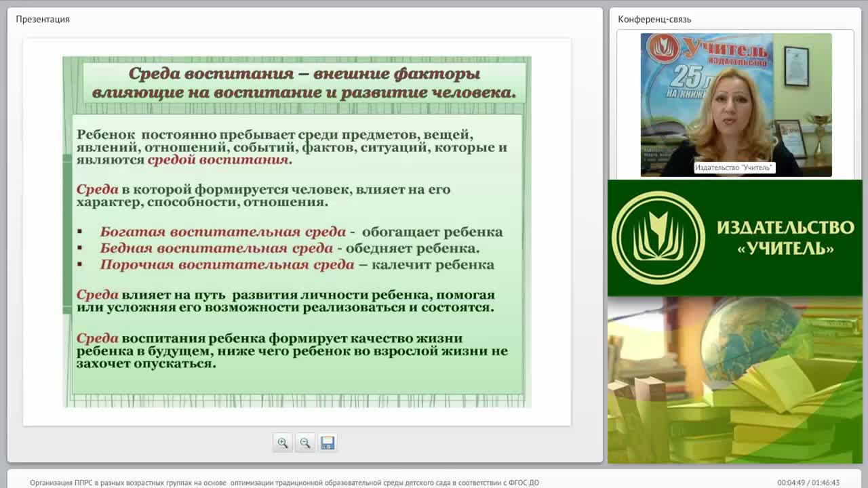The height and width of the screenshot is (488, 868).
Task: Click the Богатая воспитательная среда bullet
Action: (301, 232)
